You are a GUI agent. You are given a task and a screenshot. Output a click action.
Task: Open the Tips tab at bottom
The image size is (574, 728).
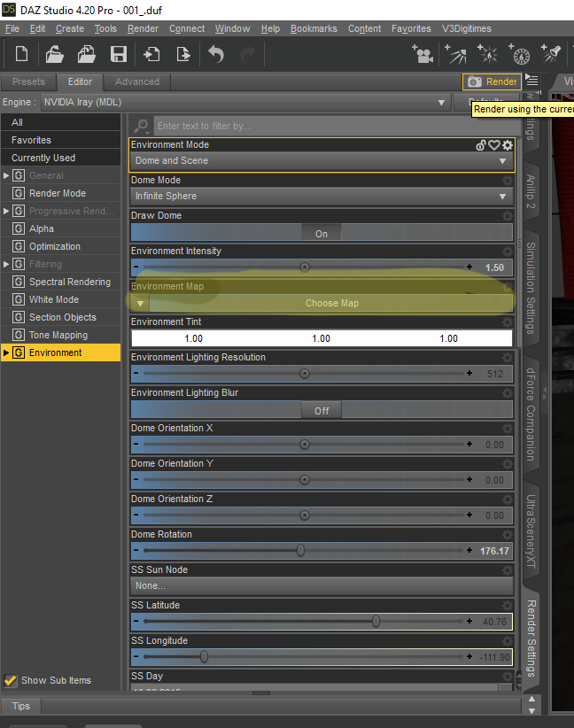tap(21, 706)
